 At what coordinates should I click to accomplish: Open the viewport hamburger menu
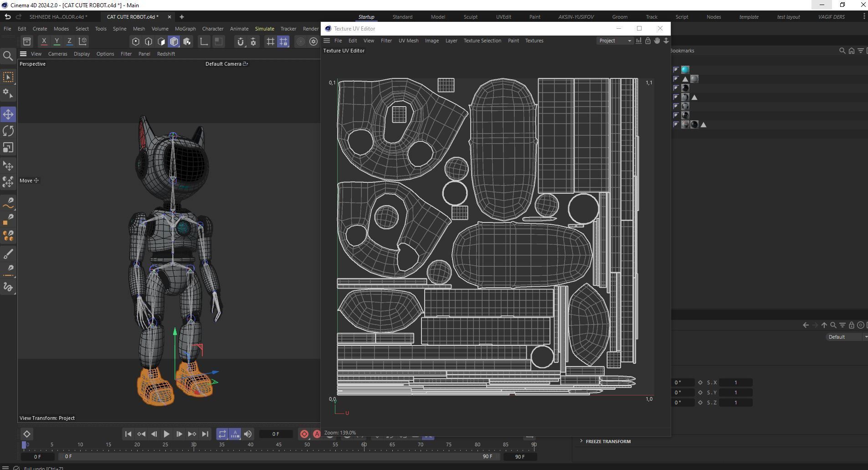(23, 54)
